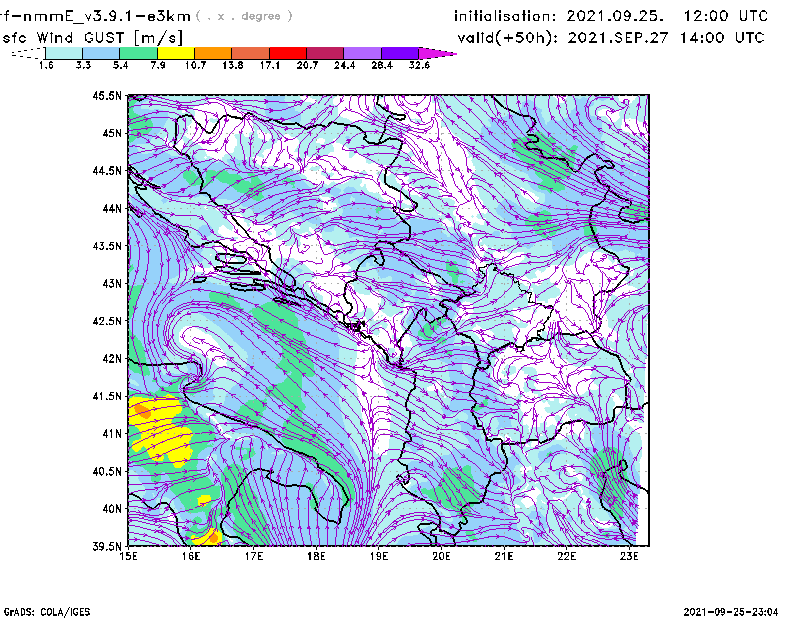Click the "valid(+50h):" label
Viewport: 800px width, 618px height.
[x=508, y=38]
